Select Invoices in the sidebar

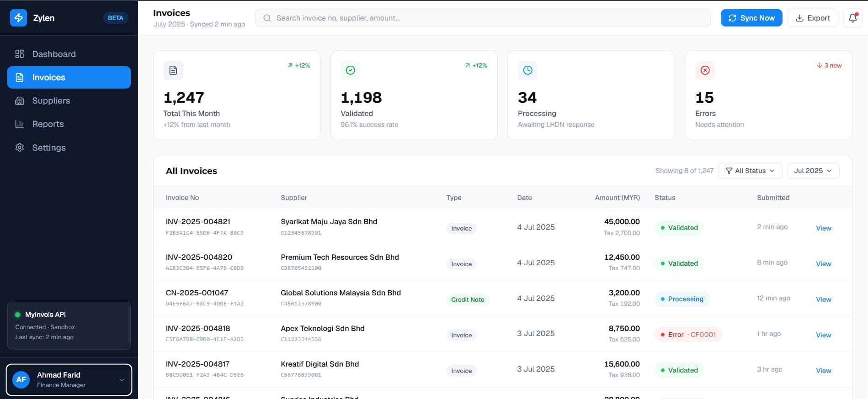coord(69,77)
